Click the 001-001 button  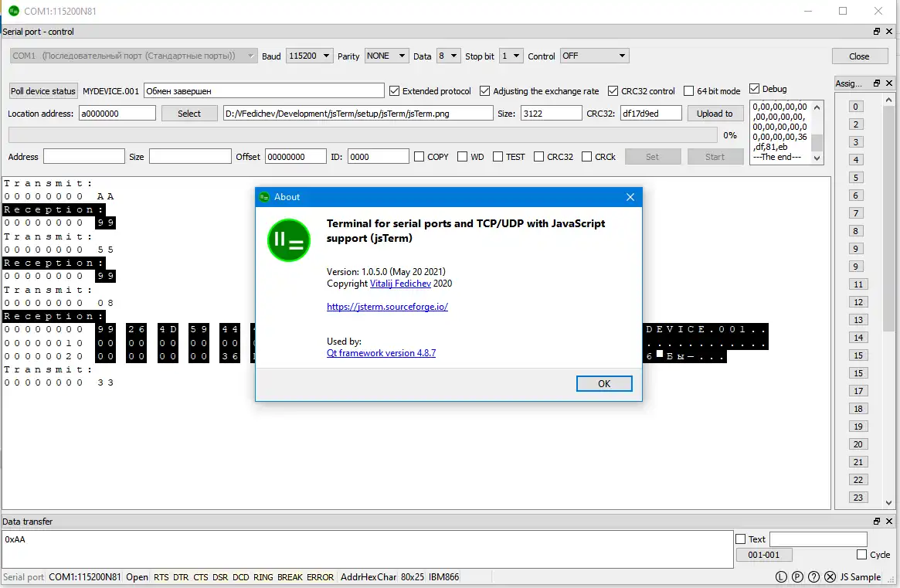click(x=764, y=555)
